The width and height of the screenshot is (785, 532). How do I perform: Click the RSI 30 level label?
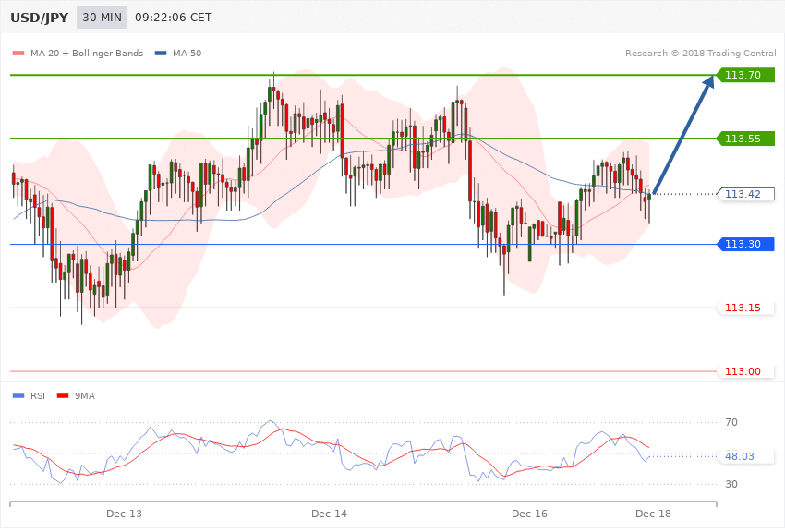pos(731,485)
